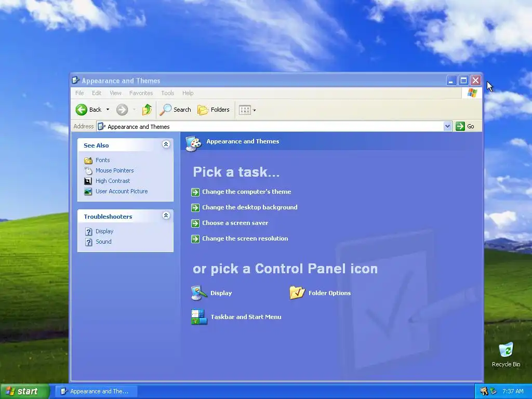Open the View menu
Screen dimensions: 532x399
[115, 93]
